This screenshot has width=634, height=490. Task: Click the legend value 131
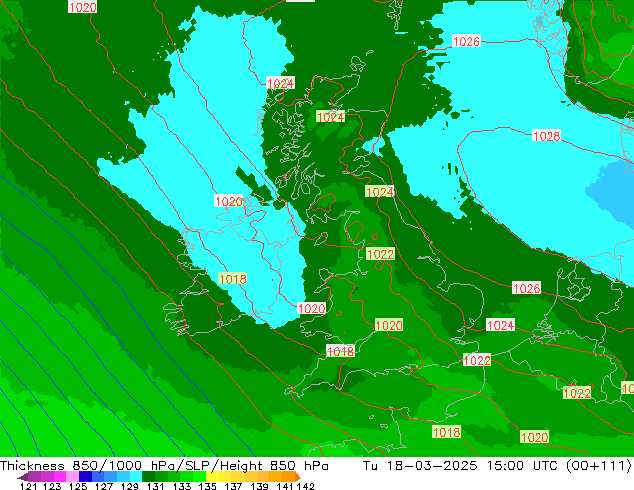tap(156, 486)
